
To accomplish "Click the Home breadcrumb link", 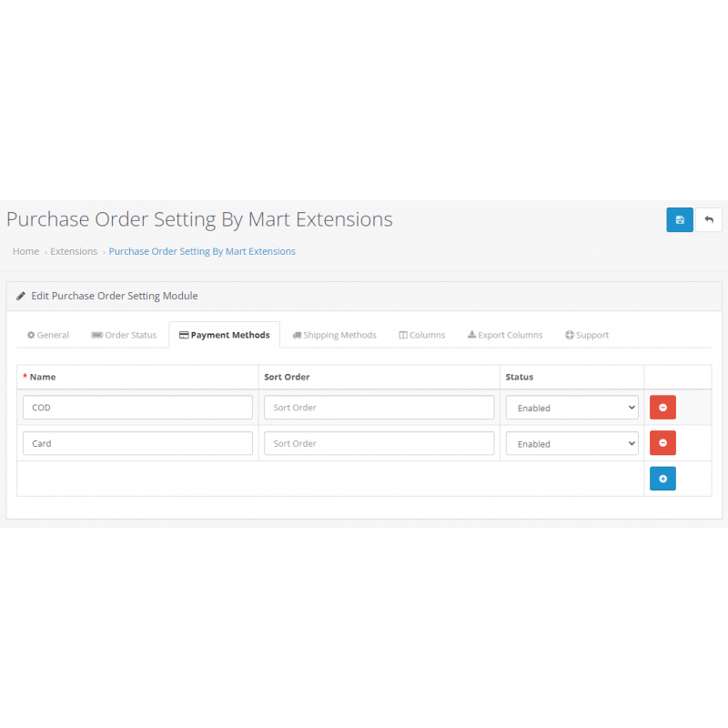I will tap(25, 251).
